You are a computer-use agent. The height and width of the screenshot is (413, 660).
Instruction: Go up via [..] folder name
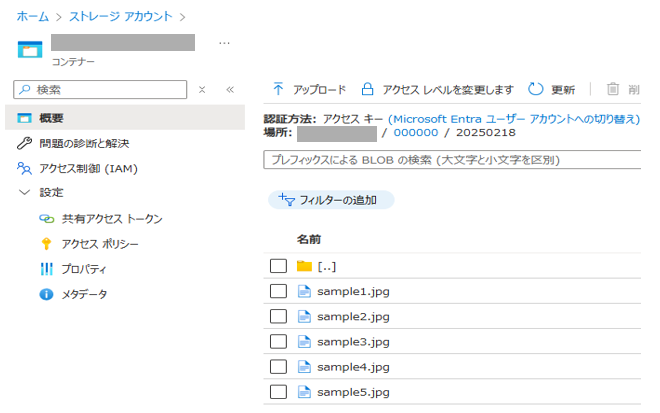pyautogui.click(x=327, y=266)
